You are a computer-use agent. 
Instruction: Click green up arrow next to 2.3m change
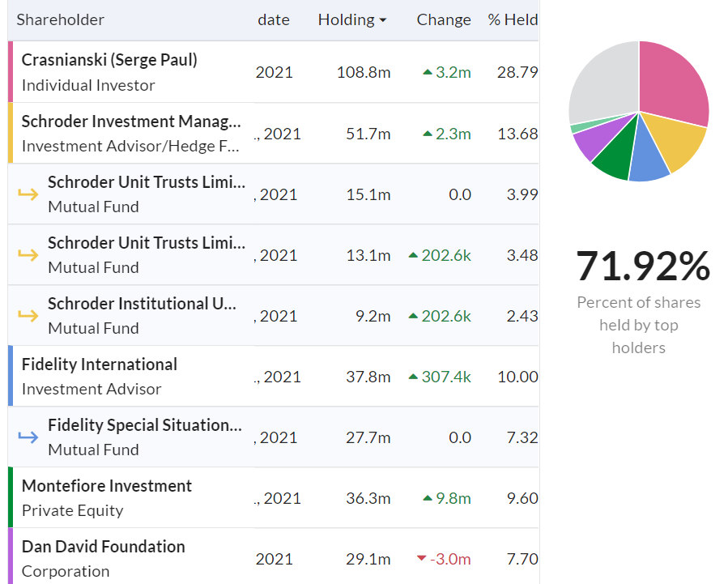tap(428, 134)
